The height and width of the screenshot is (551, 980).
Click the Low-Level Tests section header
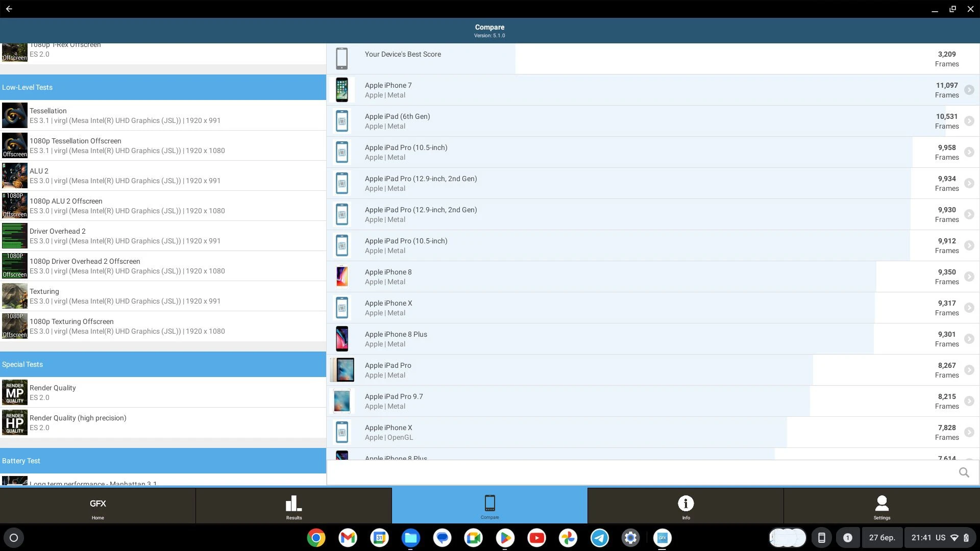[163, 87]
